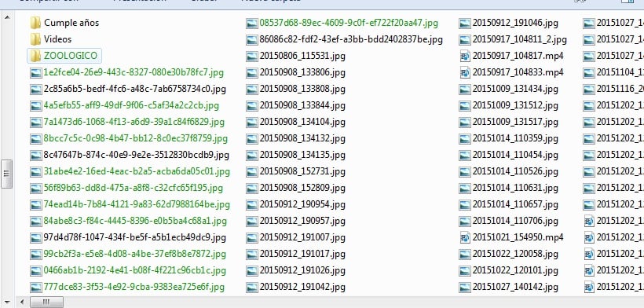The height and width of the screenshot is (308, 644).
Task: Click image icon of 86086c82-fdf2-43ef-a3bb-bdd2402837be.jpg
Action: coord(252,40)
